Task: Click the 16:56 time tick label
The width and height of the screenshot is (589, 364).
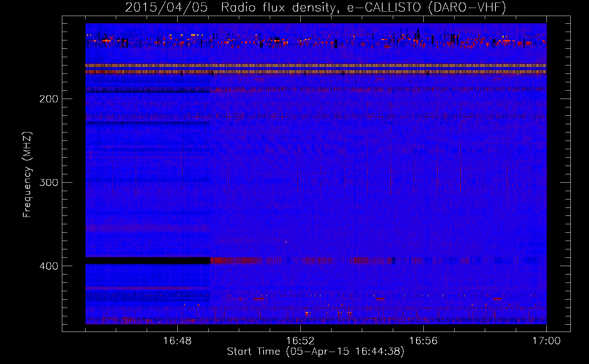Action: [x=423, y=341]
